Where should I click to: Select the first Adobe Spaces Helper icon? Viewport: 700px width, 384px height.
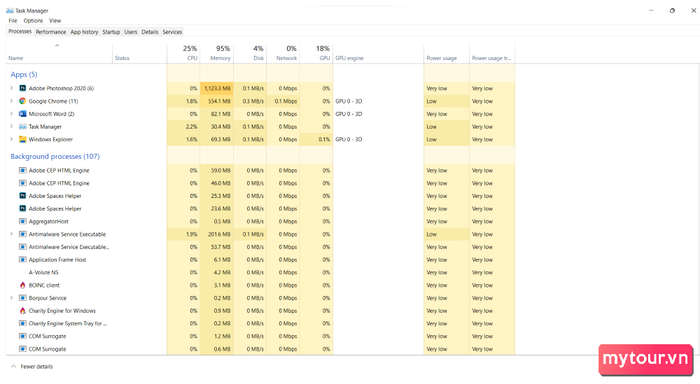22,196
